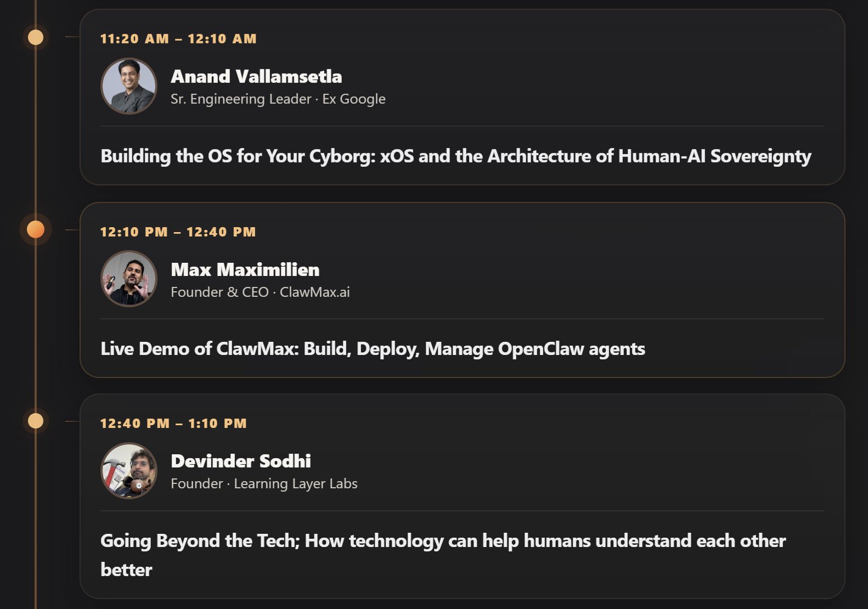868x609 pixels.
Task: Click Founder & CEO · ClawMax.ai subtitle
Action: tap(260, 292)
